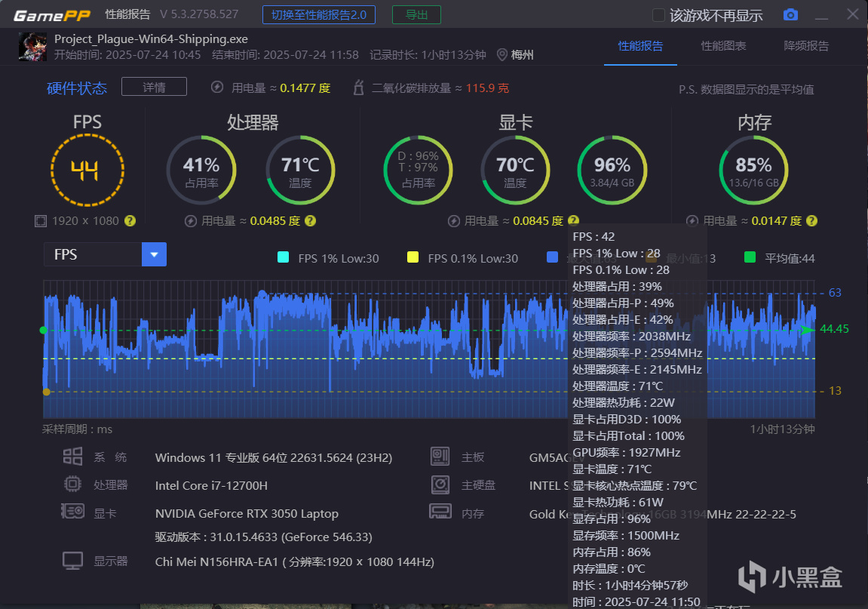
Task: Click the green 平均值 legend swatch
Action: tap(750, 257)
